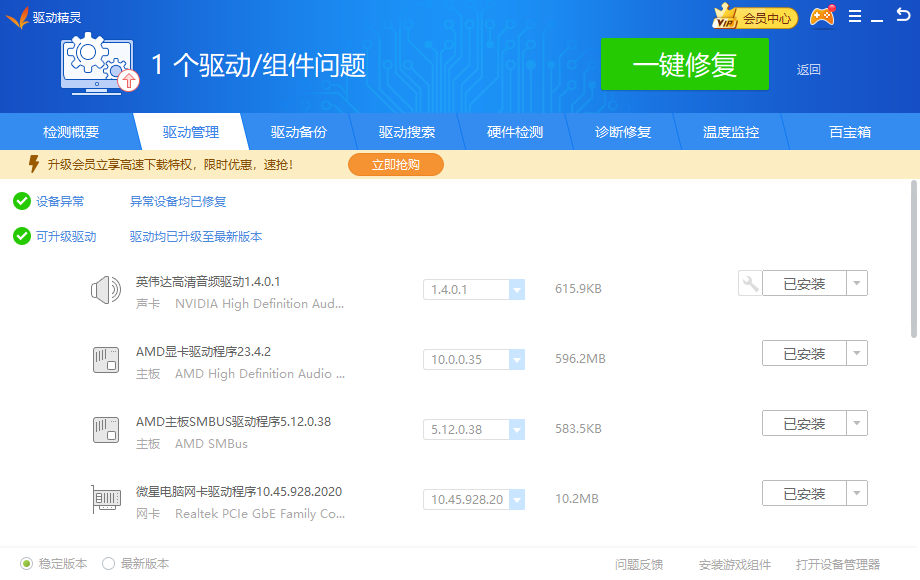
Task: Open the 温度监控 tab
Action: coord(731,132)
